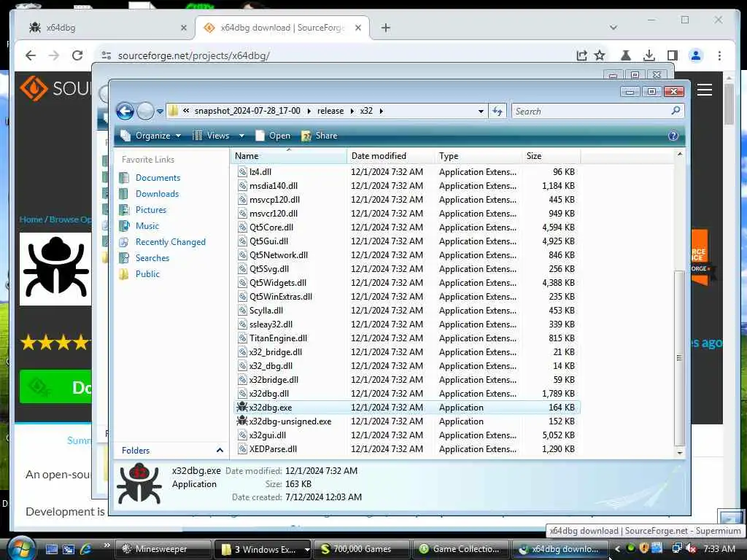Viewport: 747px width, 560px height.
Task: Click the search magnifier icon in Explorer
Action: tap(676, 111)
